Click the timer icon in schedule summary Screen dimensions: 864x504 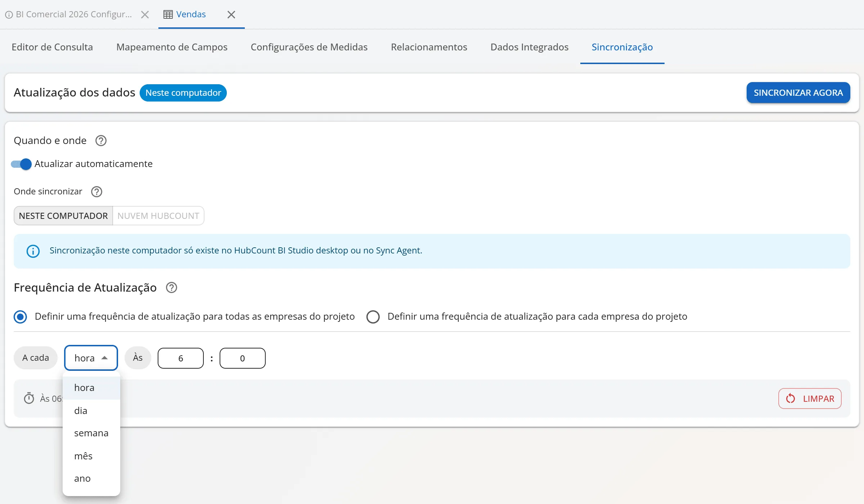tap(29, 399)
